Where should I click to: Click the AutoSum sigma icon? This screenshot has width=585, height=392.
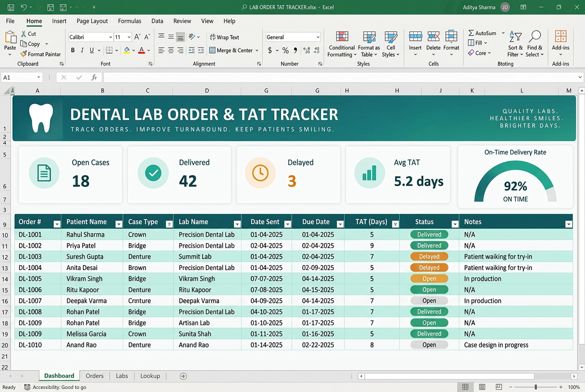click(x=471, y=33)
